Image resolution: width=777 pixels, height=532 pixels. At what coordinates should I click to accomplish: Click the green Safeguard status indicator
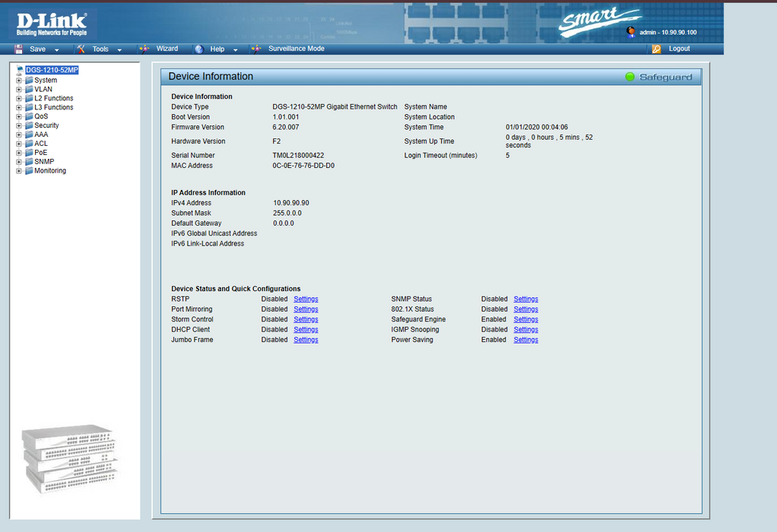630,77
